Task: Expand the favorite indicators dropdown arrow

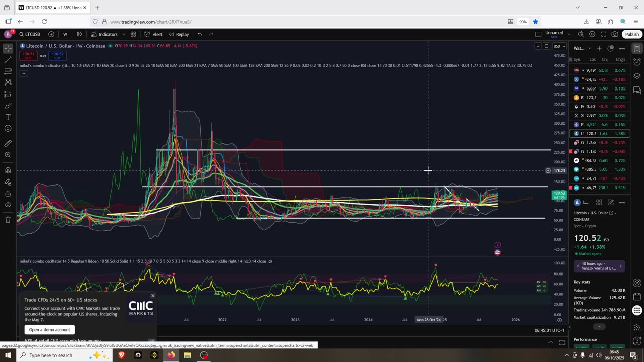Action: pyautogui.click(x=124, y=34)
